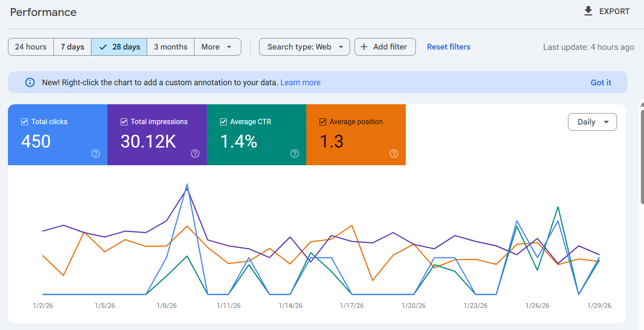Uncheck the Total clicks checkbox

point(25,122)
